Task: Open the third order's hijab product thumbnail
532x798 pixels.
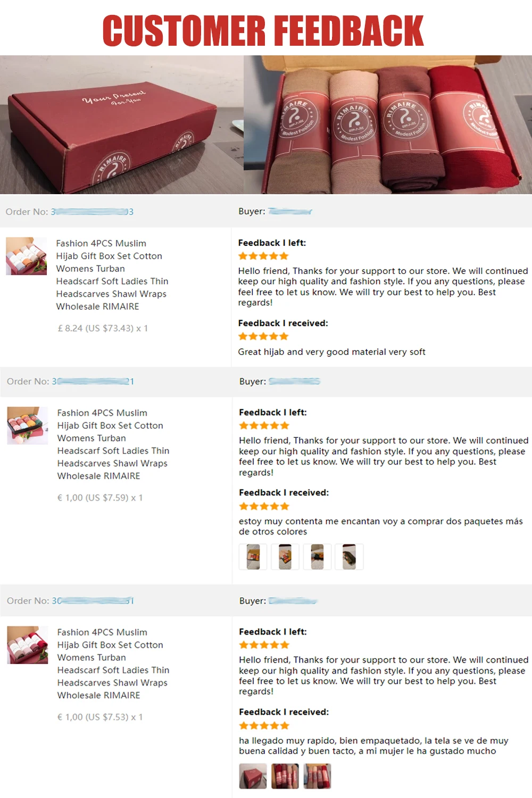Action: point(28,645)
